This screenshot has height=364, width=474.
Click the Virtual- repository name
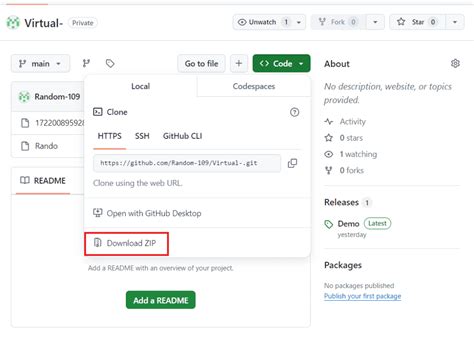pos(43,23)
